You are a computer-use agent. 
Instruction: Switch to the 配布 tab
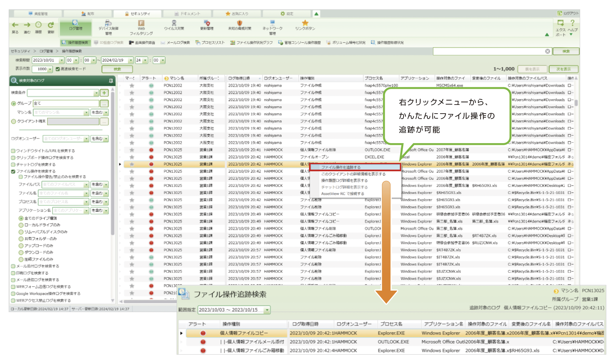88,14
